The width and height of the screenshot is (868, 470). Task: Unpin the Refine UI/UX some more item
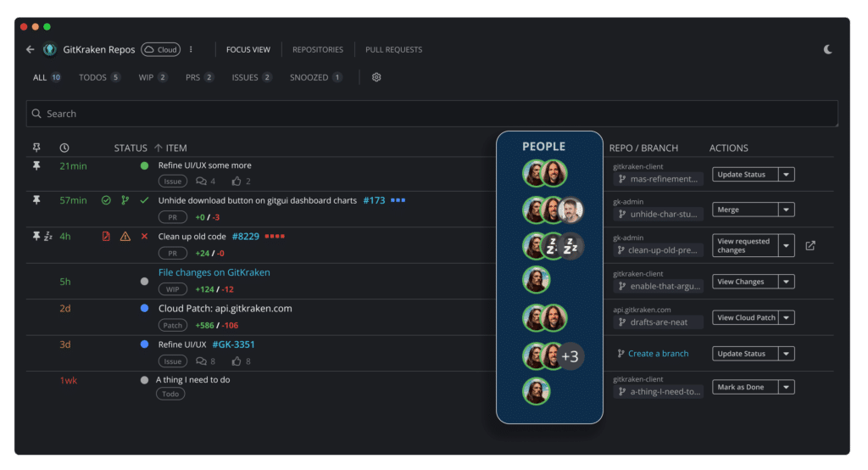pyautogui.click(x=36, y=165)
